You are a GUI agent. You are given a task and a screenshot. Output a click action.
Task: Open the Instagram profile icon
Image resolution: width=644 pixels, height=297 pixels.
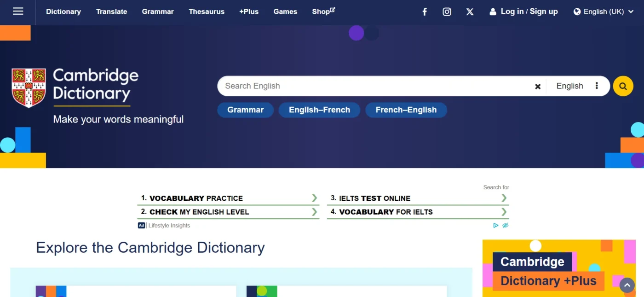[x=447, y=12]
